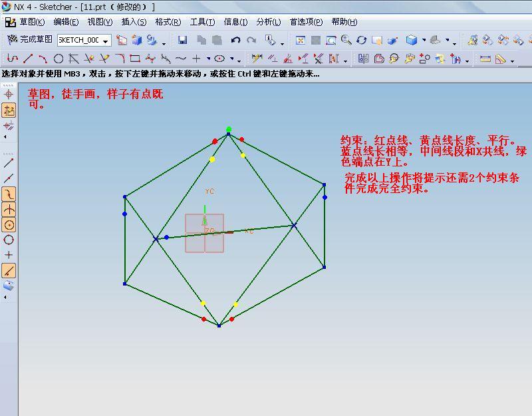Select the Quick Extend tool
The height and width of the screenshot is (416, 532).
(104, 59)
